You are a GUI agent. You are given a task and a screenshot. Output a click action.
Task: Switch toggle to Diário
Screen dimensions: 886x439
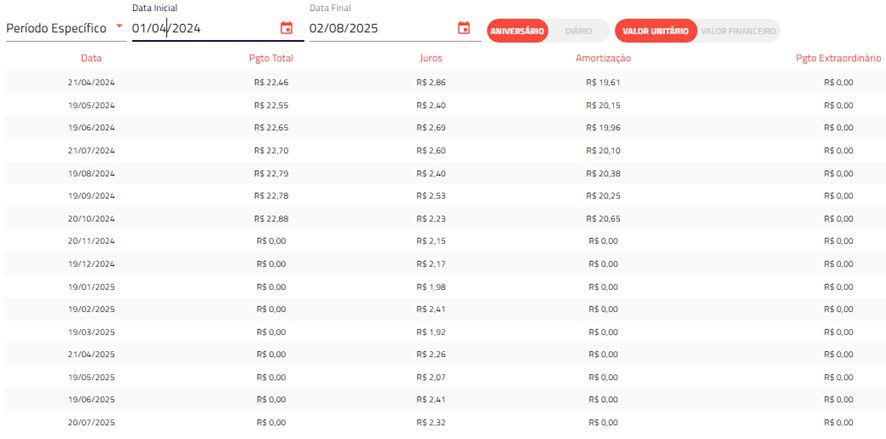[x=579, y=31]
